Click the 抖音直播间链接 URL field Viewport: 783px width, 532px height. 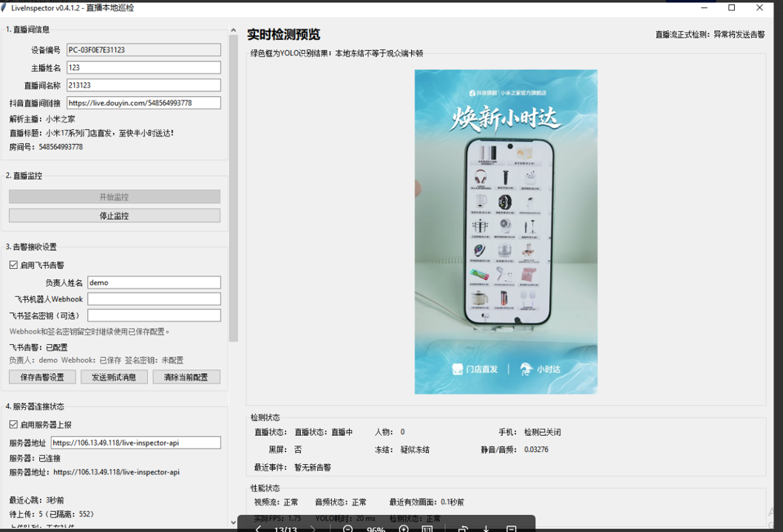144,103
